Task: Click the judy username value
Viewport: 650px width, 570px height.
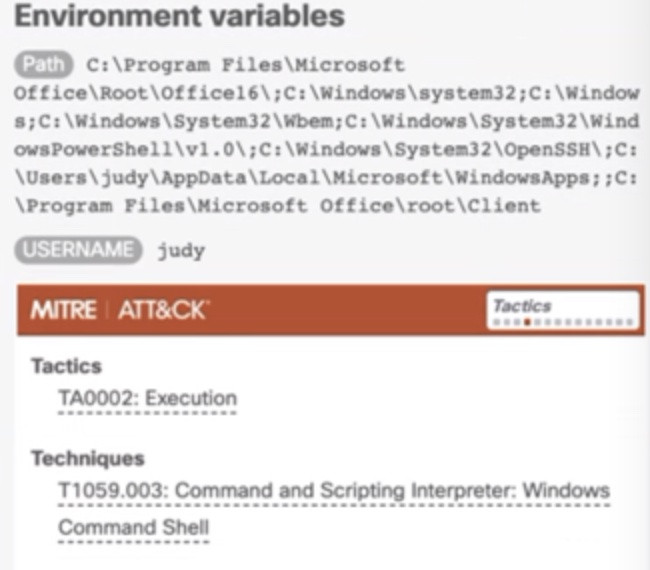Action: pyautogui.click(x=181, y=251)
